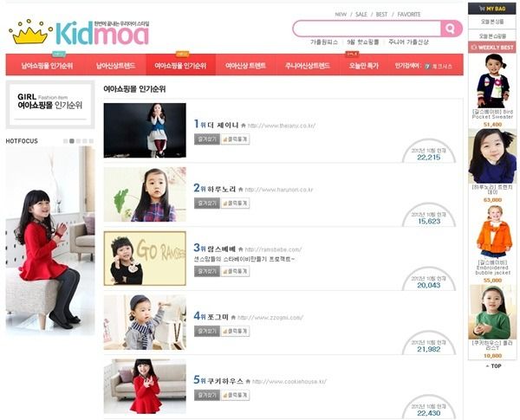This screenshot has width=520, height=420.
Task: Click the TOP arrow at sidebar bottom
Action: point(493,366)
